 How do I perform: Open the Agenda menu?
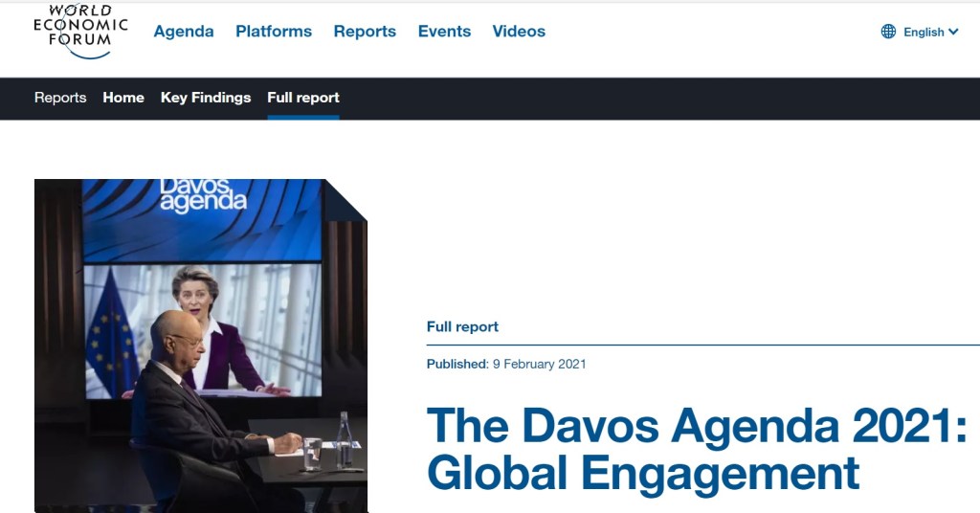[184, 32]
